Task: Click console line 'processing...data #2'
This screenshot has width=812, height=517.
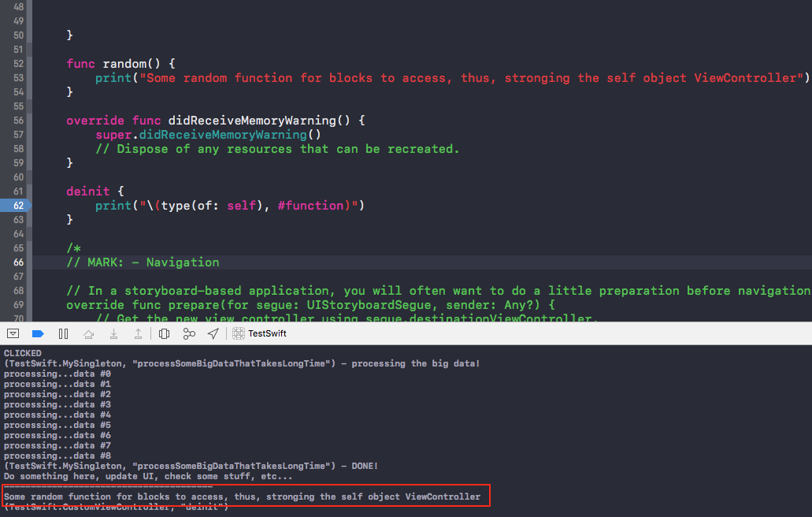Action: pyautogui.click(x=57, y=395)
